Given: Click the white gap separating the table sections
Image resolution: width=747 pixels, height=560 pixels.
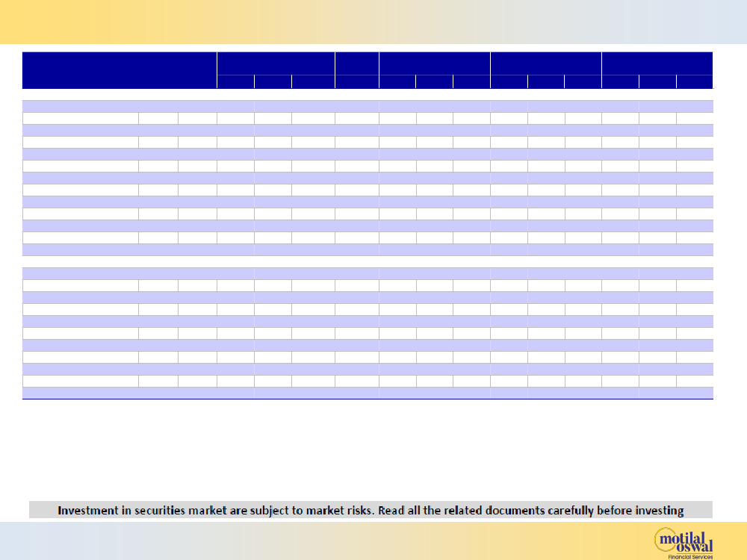Looking at the screenshot, I should pos(368,261).
